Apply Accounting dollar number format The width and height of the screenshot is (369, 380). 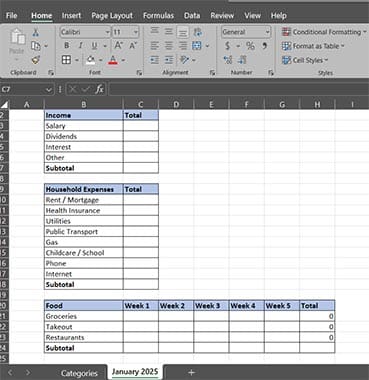[x=228, y=46]
